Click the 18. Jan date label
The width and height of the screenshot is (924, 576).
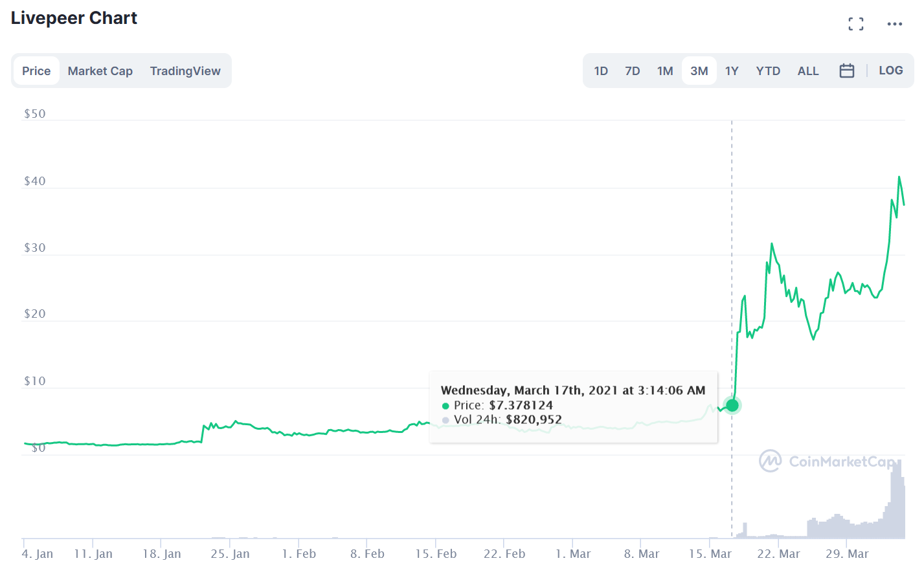[x=162, y=554]
